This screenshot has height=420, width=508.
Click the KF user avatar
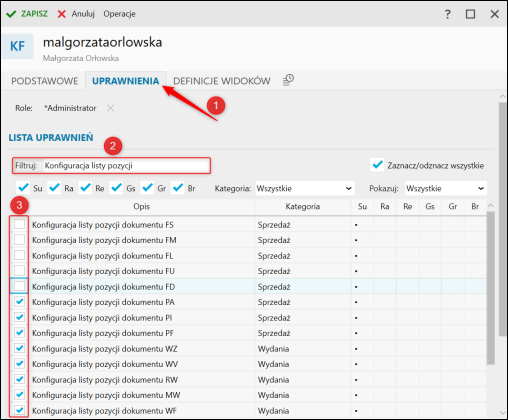pos(17,46)
